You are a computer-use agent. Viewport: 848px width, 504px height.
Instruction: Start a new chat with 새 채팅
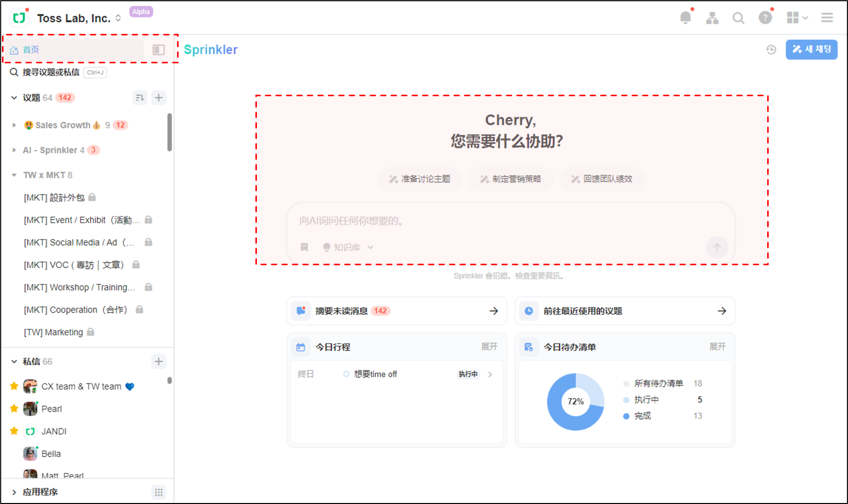[x=812, y=49]
